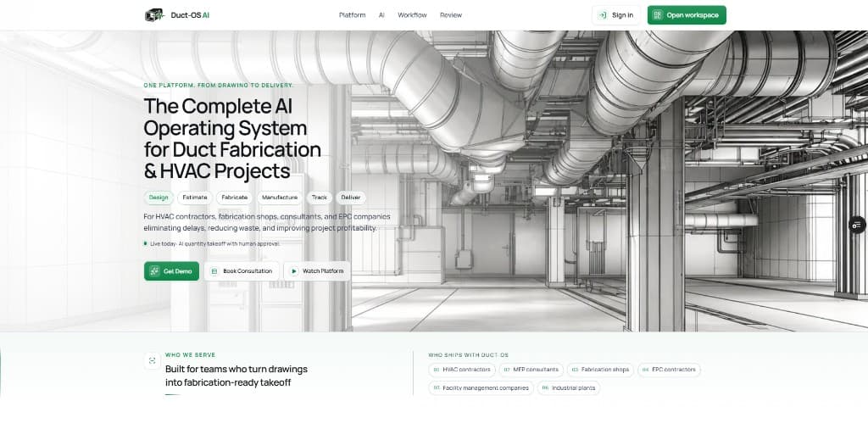Click the Get Demo button

(x=171, y=271)
